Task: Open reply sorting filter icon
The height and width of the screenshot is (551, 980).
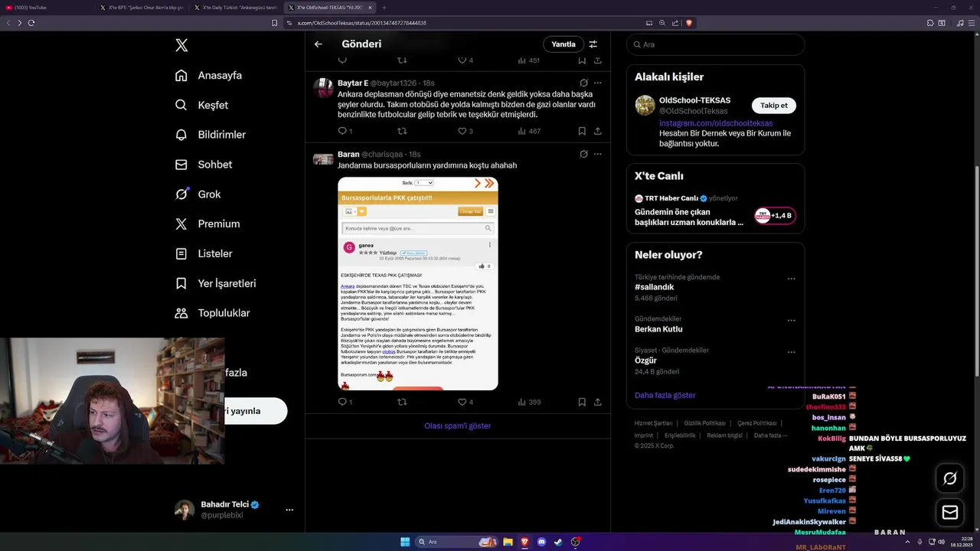Action: coord(593,44)
